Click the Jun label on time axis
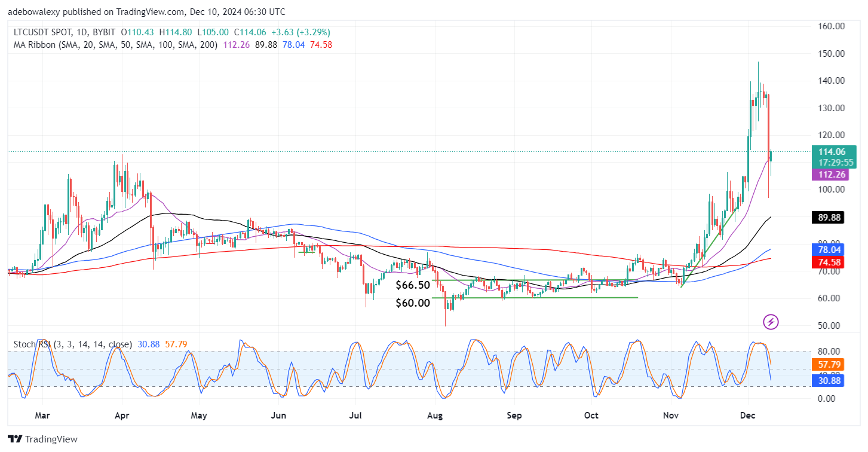868x452 pixels. click(x=278, y=414)
